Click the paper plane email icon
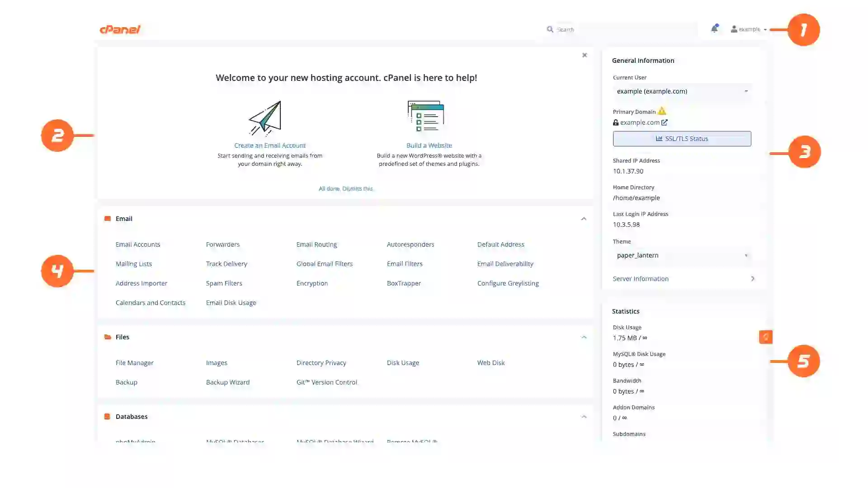 pos(265,118)
